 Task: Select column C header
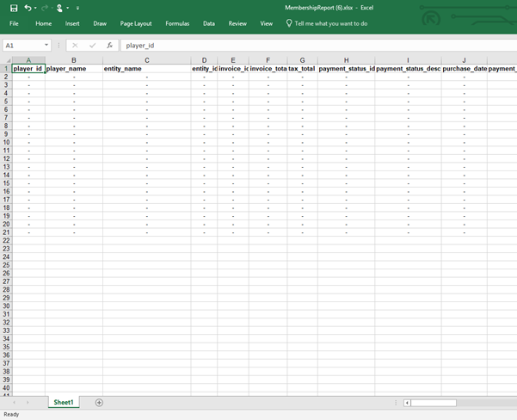[147, 60]
